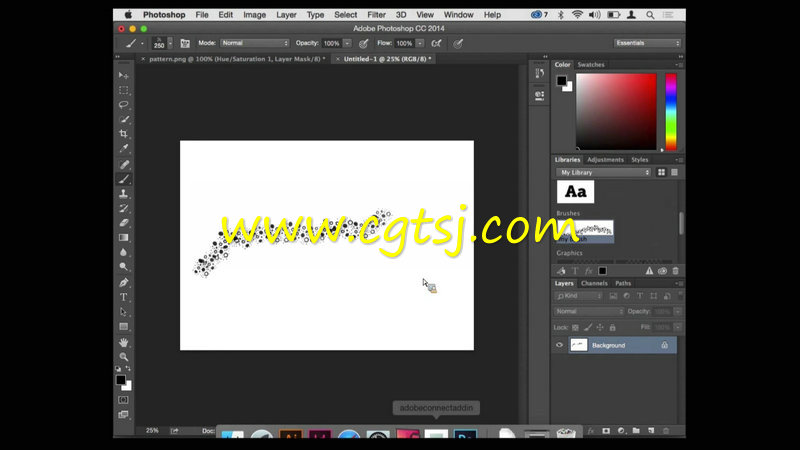Open the Layer menu
The height and width of the screenshot is (450, 800).
286,15
